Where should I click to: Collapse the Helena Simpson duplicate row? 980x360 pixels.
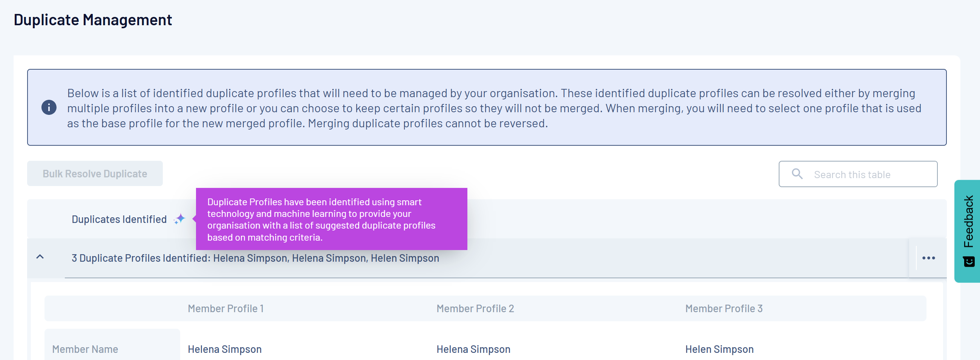[40, 257]
